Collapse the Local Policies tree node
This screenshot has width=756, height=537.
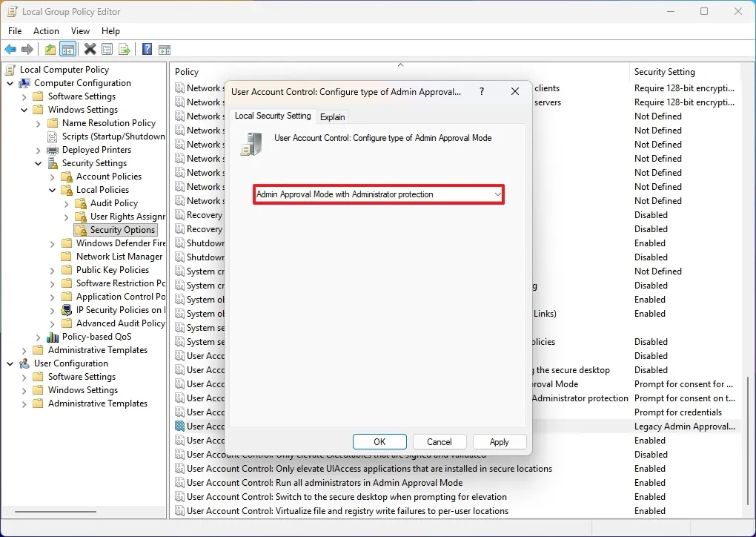tap(52, 190)
